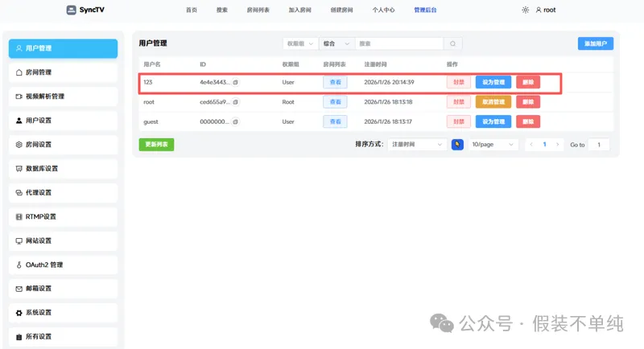Viewport: 644px width, 349px height.
Task: Go to 个人中心 in top navigation
Action: (x=384, y=10)
